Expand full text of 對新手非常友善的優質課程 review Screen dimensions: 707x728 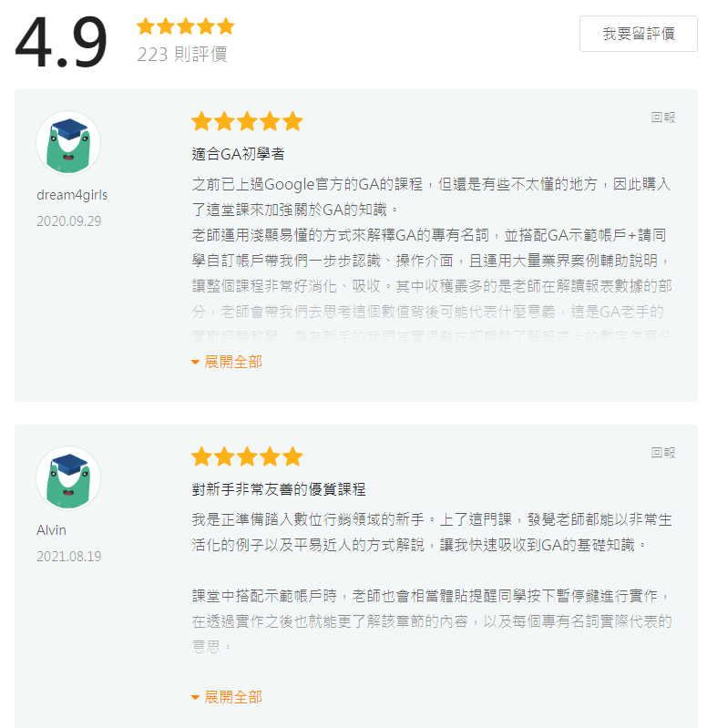point(232,697)
